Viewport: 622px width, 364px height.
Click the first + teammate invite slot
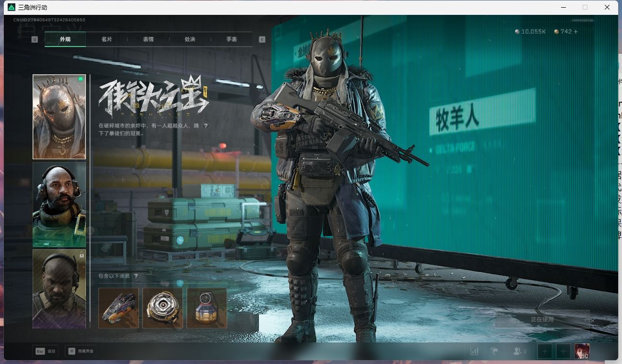click(545, 351)
